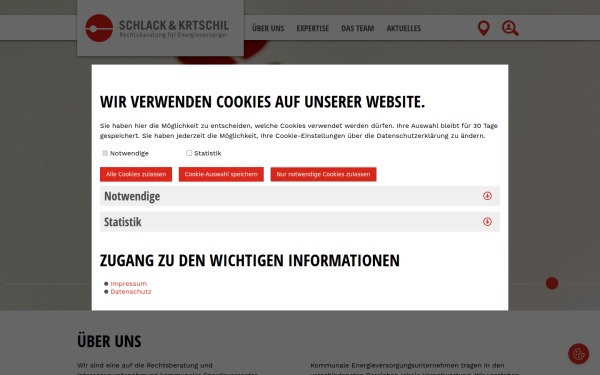This screenshot has height=375, width=600.
Task: Open the Aktuelles menu item
Action: click(404, 28)
